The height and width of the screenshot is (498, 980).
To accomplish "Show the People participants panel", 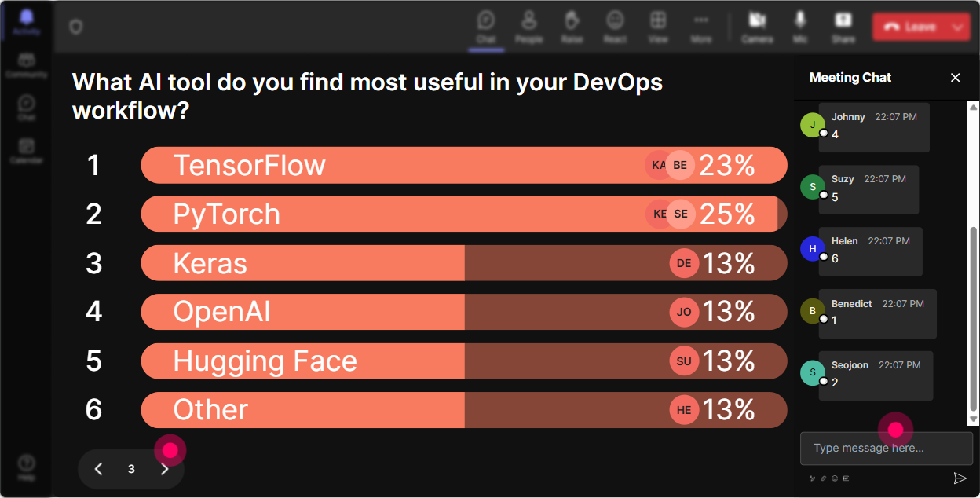I will pos(529,27).
